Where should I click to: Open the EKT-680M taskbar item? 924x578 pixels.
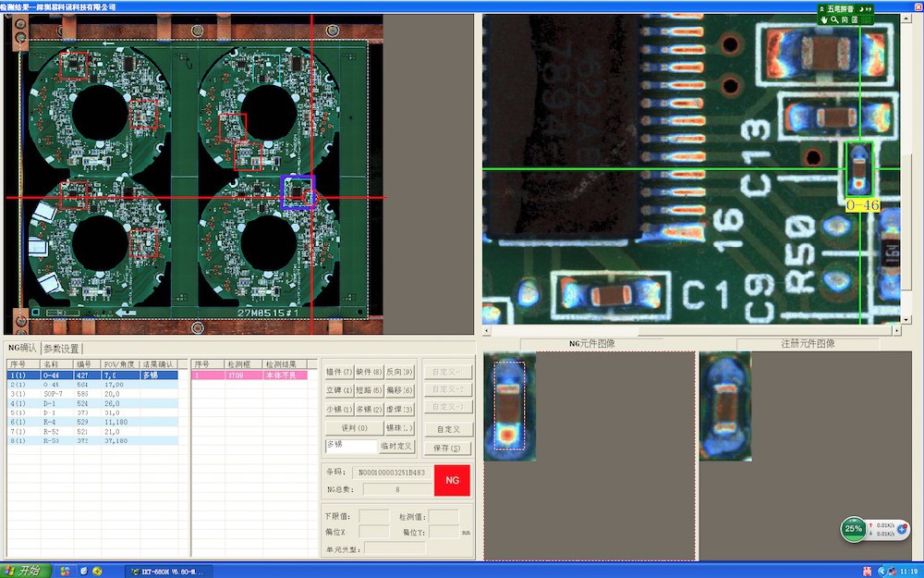(x=168, y=571)
